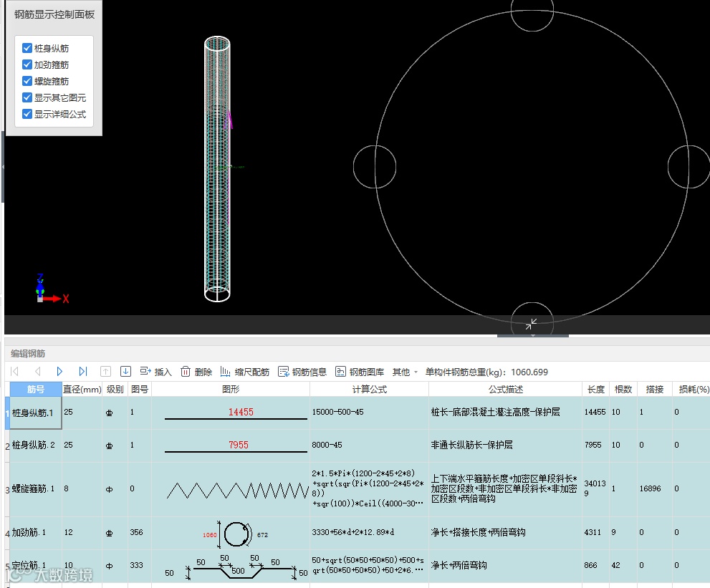Click the 搭接 column header
The height and width of the screenshot is (588, 710).
pyautogui.click(x=655, y=390)
